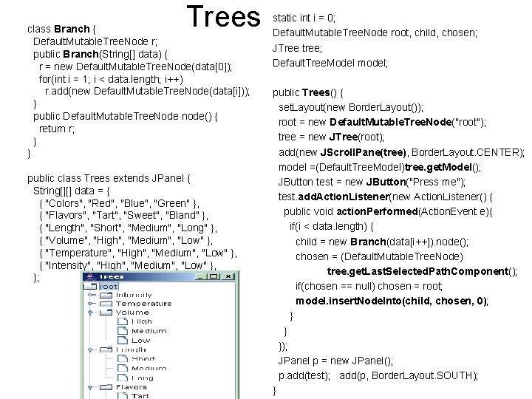Maximize the Trees window
This screenshot has width=532, height=399.
214,276
